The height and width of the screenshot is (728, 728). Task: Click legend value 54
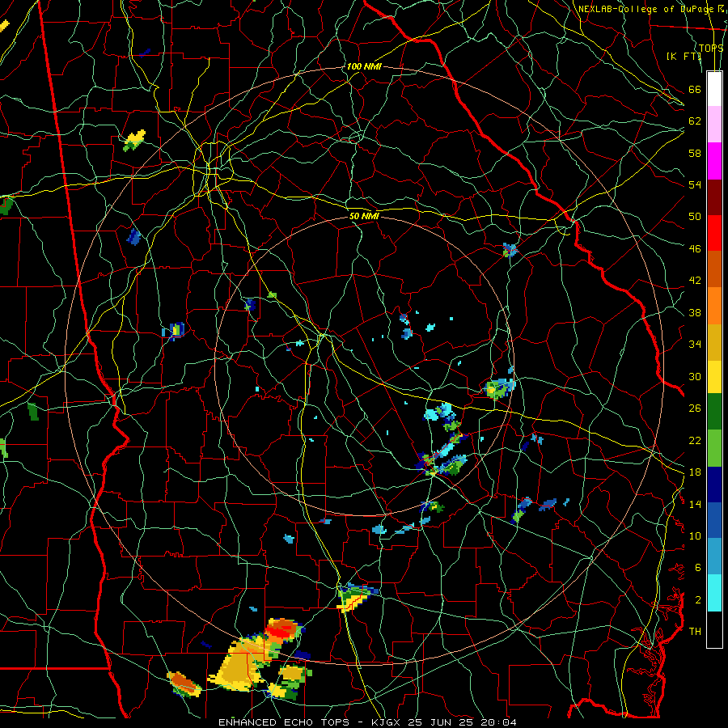pos(695,184)
